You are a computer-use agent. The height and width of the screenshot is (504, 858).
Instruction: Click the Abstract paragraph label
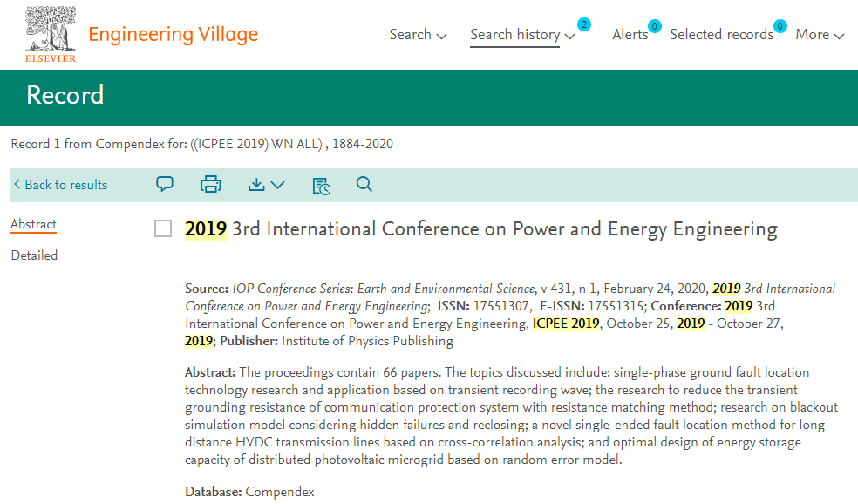point(210,372)
